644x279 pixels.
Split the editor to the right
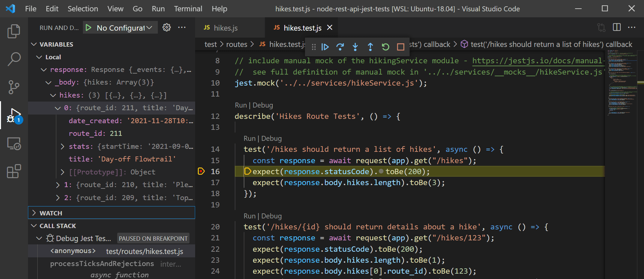pyautogui.click(x=617, y=27)
